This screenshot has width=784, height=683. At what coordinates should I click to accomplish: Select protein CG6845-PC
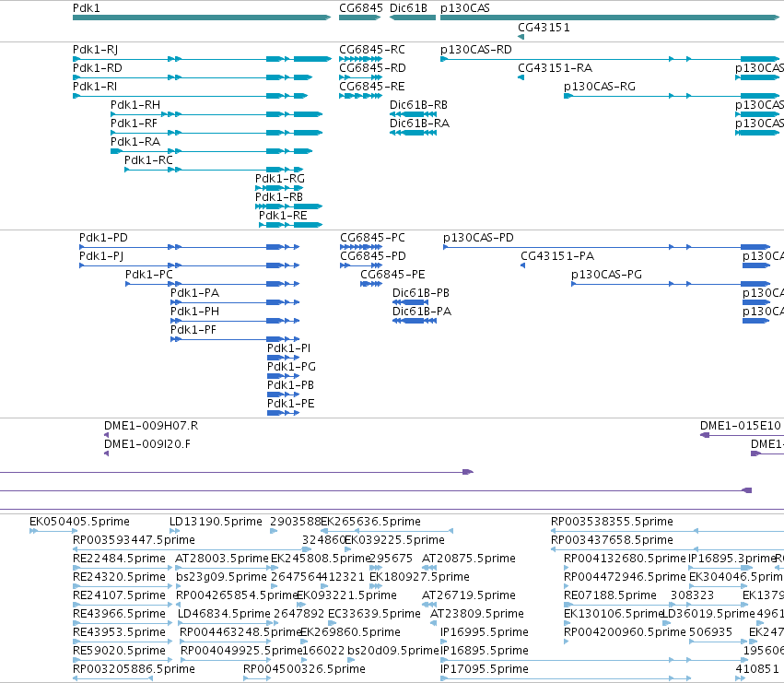pos(372,238)
